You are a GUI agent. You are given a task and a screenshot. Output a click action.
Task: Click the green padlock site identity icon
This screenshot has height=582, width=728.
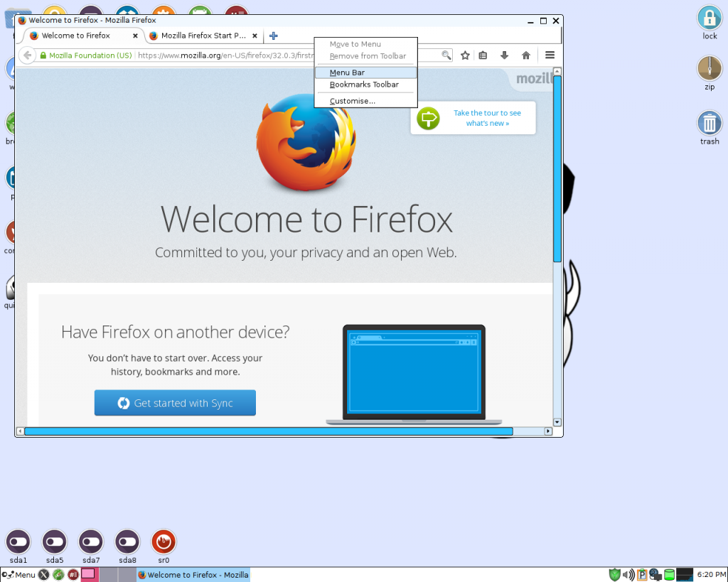pyautogui.click(x=43, y=55)
